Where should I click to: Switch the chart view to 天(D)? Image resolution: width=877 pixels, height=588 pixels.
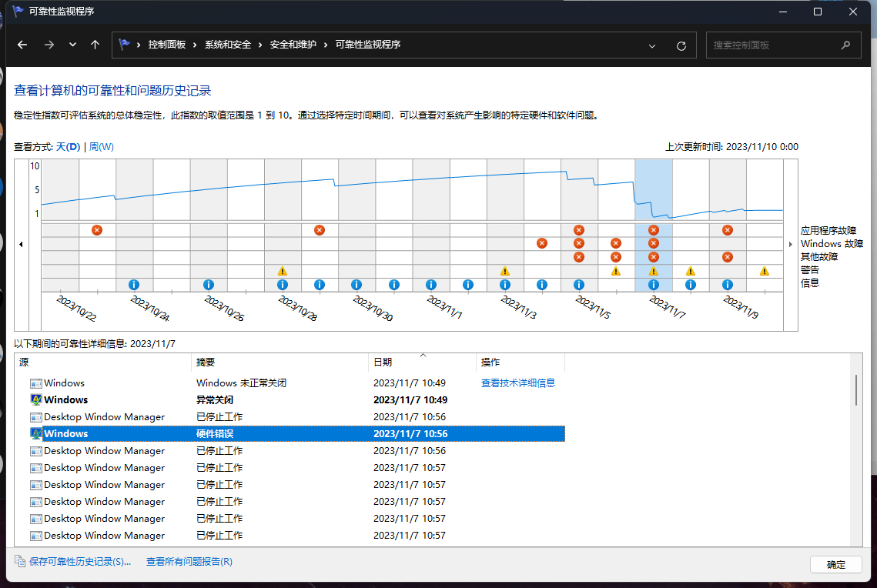coord(69,146)
